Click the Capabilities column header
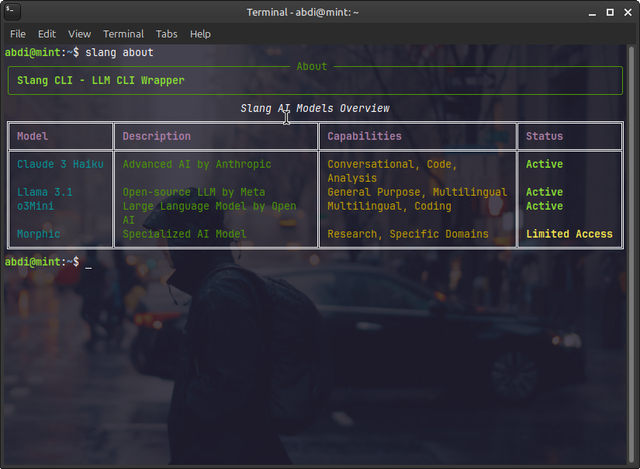The width and height of the screenshot is (640, 469). [364, 136]
